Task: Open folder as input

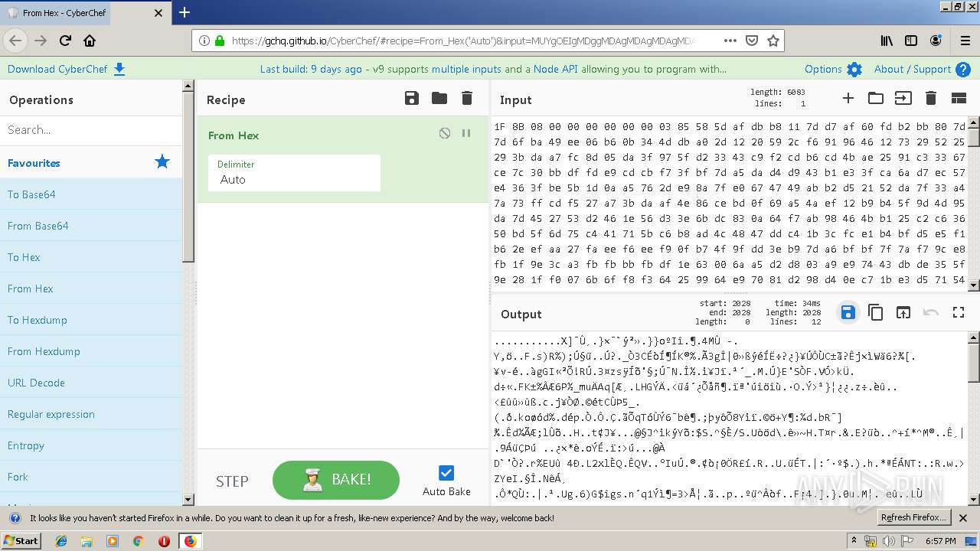Action: 876,98
